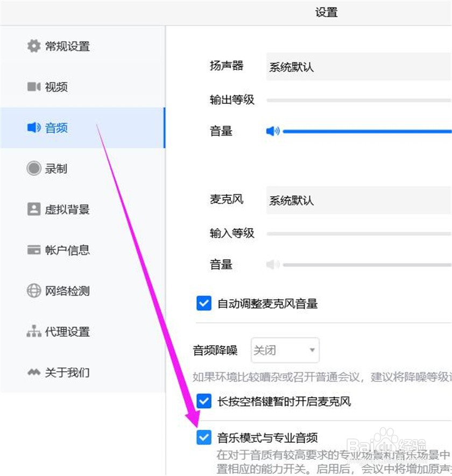This screenshot has height=476, width=452.
Task: Click the speaker icon beside 音量
Action: (273, 131)
